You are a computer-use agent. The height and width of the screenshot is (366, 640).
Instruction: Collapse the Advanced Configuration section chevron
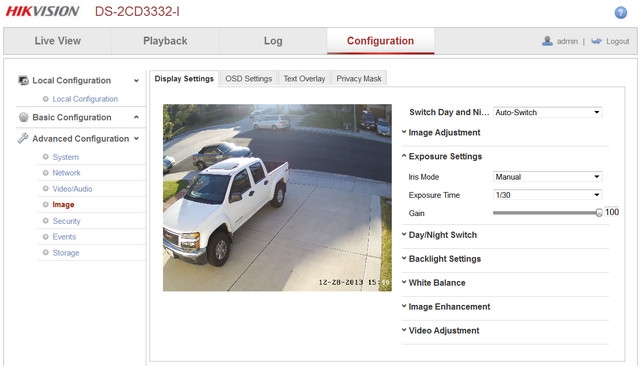pyautogui.click(x=136, y=139)
